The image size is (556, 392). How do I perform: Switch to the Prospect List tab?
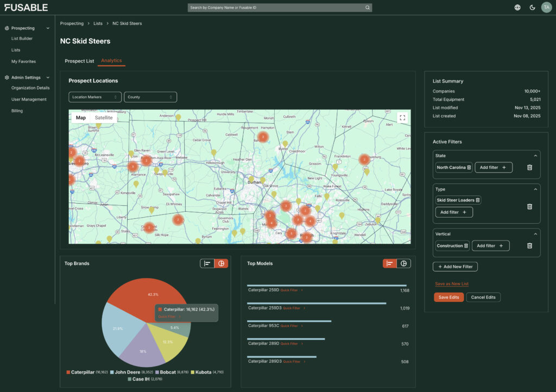pyautogui.click(x=79, y=61)
